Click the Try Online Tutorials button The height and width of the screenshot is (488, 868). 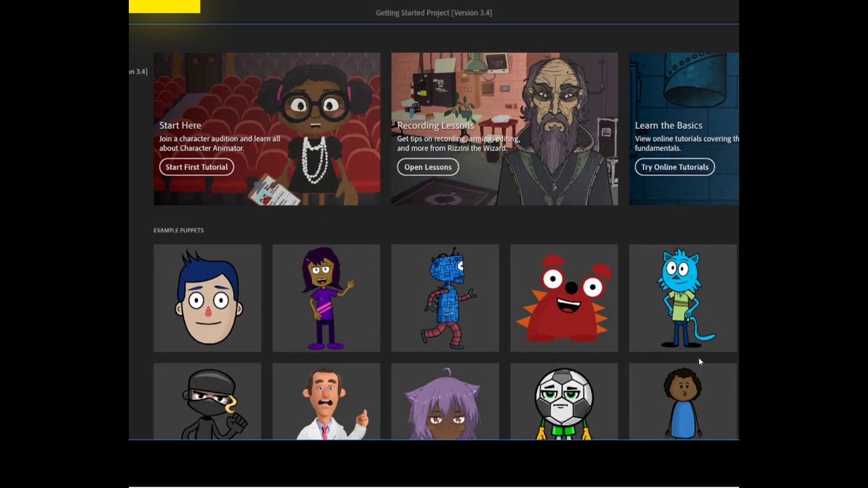point(675,167)
